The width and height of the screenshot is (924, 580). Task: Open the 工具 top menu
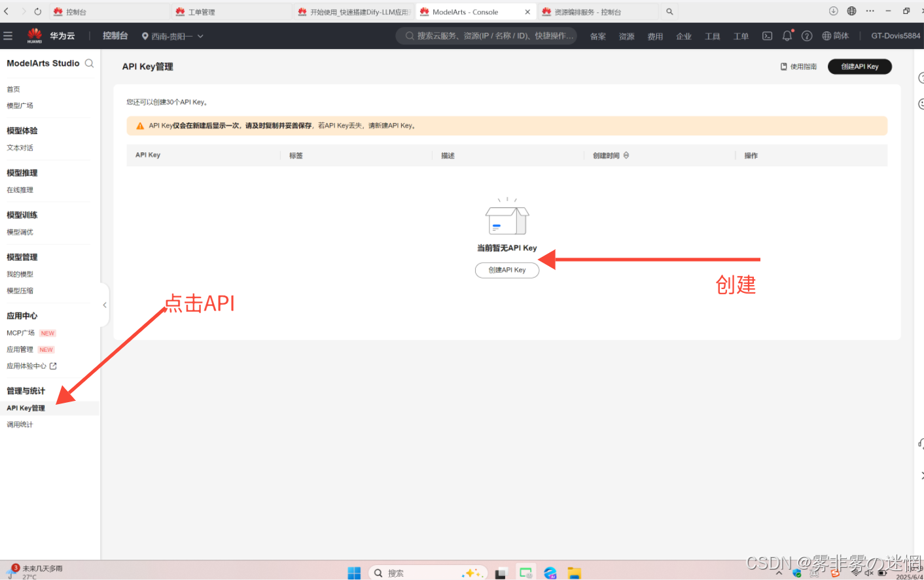click(713, 37)
